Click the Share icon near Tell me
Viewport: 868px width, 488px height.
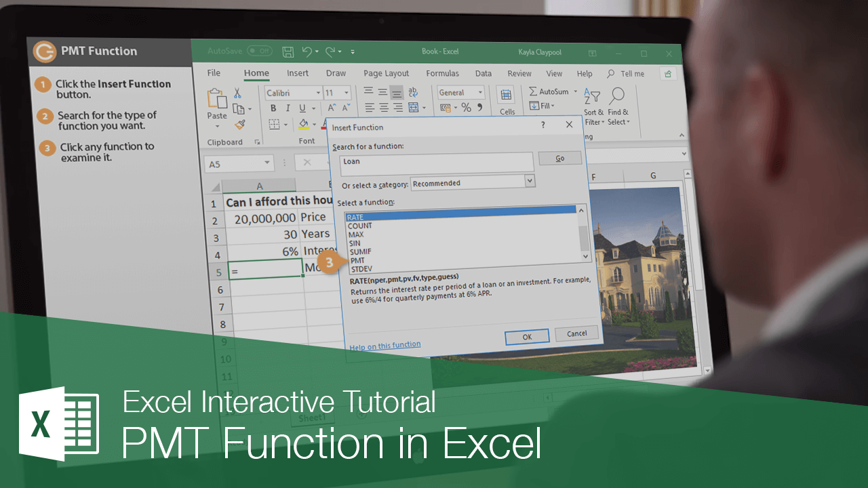669,74
